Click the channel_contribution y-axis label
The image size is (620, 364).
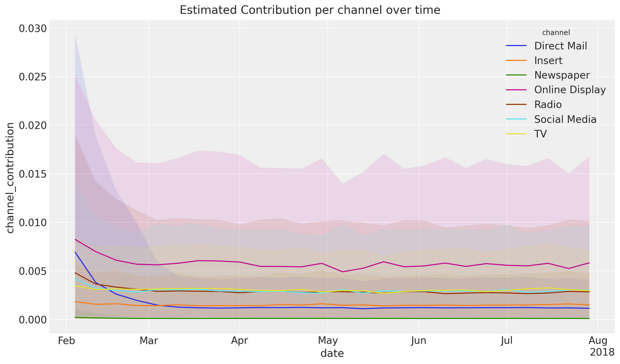click(10, 178)
